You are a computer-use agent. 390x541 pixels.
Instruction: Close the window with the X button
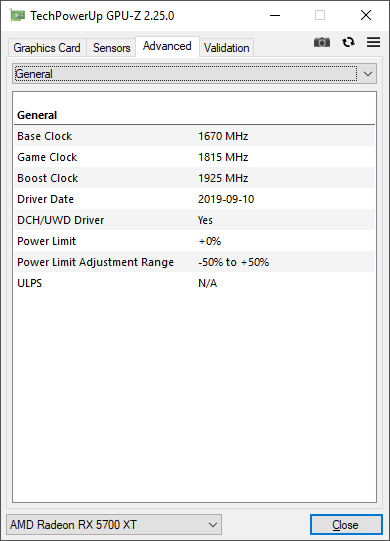point(366,15)
